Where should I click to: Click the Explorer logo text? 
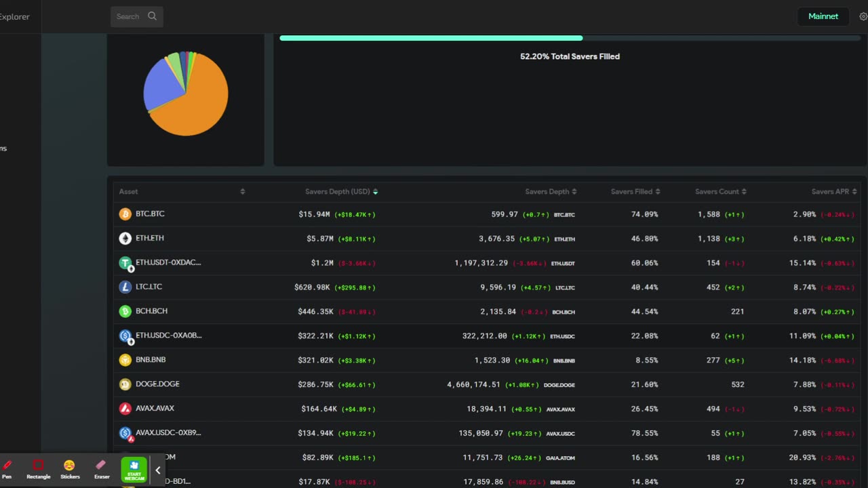point(14,17)
